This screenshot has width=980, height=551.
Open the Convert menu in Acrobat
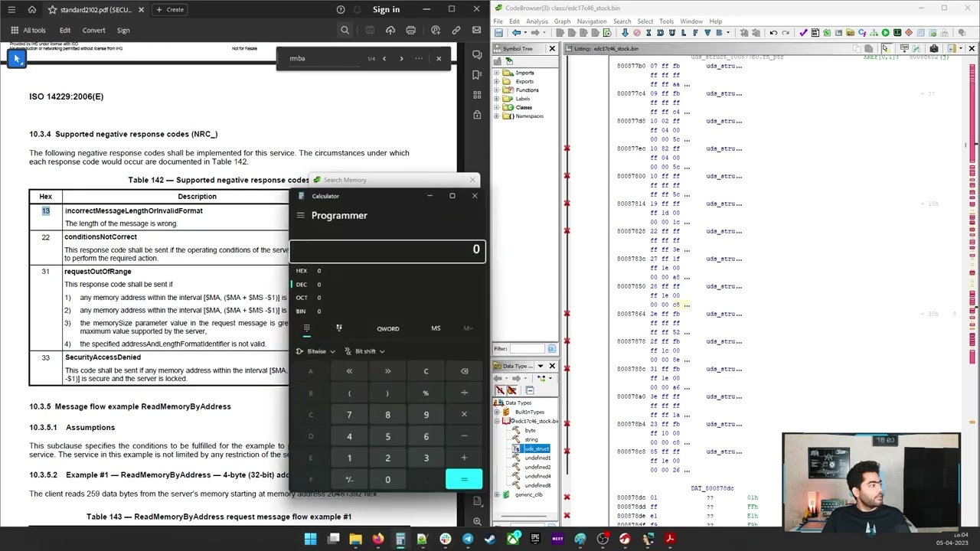pos(93,31)
